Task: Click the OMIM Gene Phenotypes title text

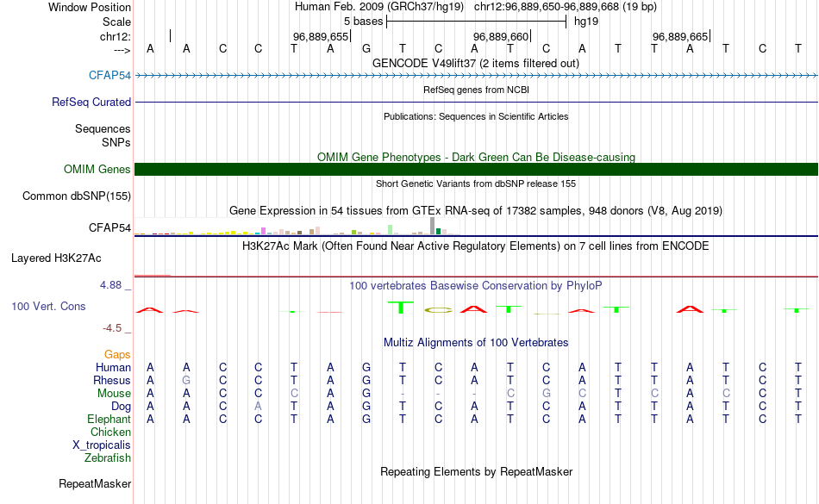Action: tap(476, 157)
